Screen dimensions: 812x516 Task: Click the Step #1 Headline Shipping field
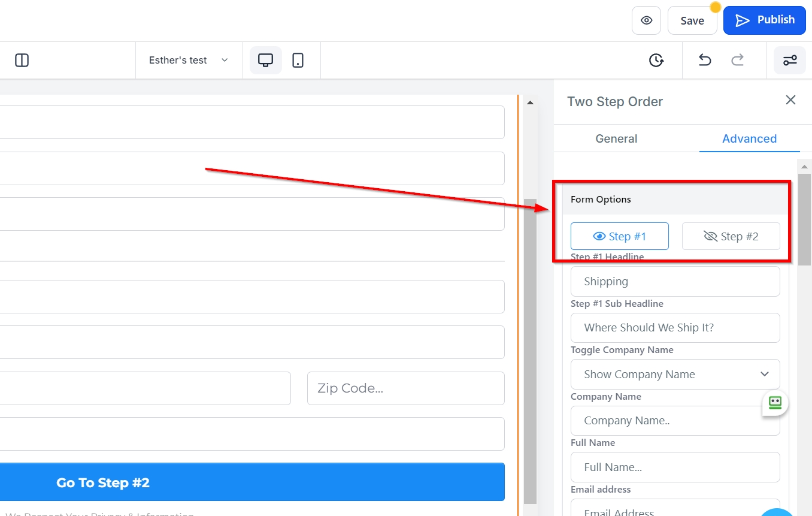coord(675,281)
